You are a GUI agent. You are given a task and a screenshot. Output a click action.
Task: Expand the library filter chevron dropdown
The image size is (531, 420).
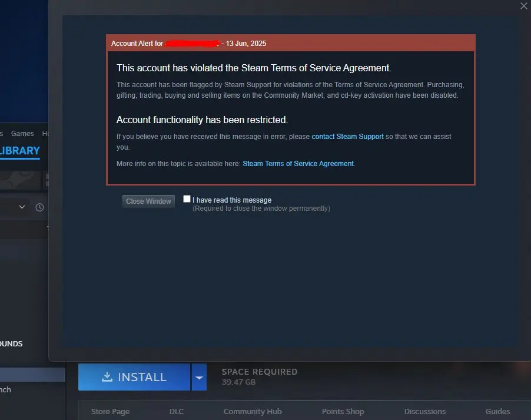22,207
